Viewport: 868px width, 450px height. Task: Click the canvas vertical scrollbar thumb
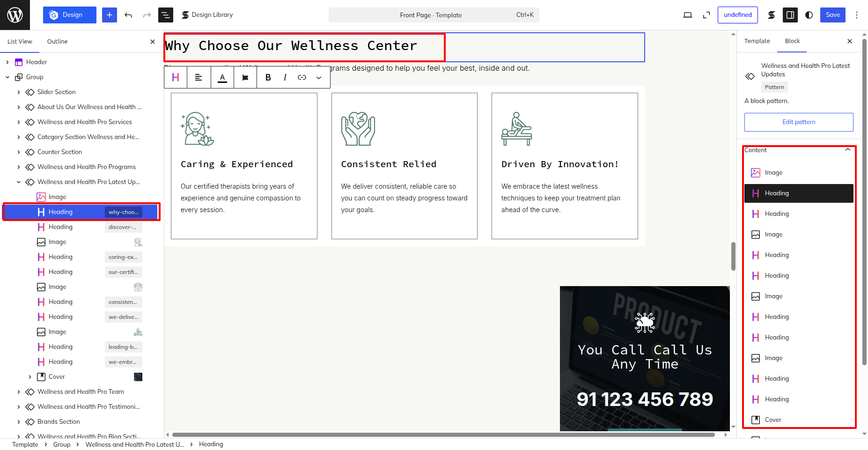[x=733, y=256]
